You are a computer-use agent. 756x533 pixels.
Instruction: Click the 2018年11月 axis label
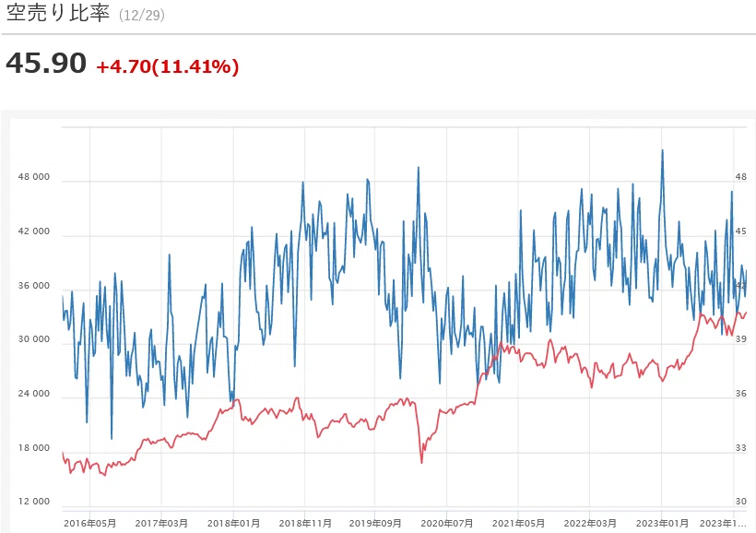305,524
